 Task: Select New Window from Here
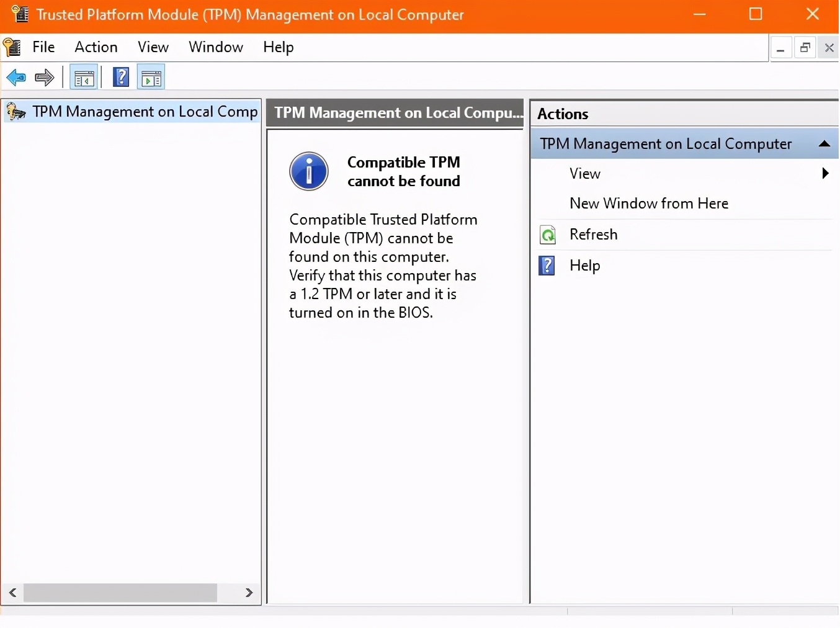coord(648,204)
